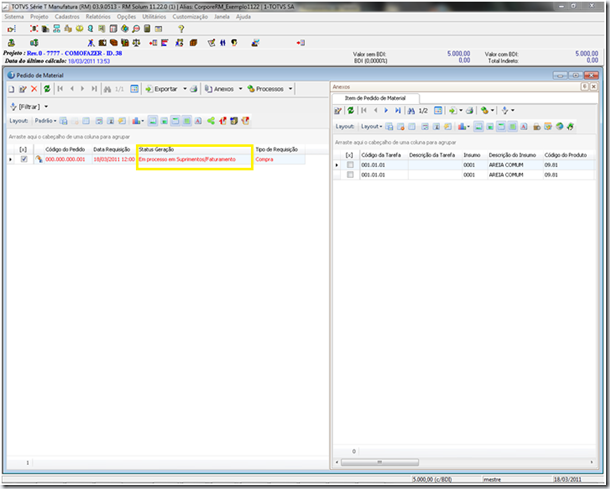Open the calculator icon in the main toolbar
Screen dimensions: 610x489
tap(147, 29)
